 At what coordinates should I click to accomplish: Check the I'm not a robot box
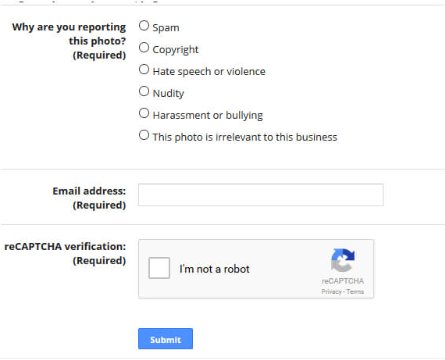tap(159, 268)
